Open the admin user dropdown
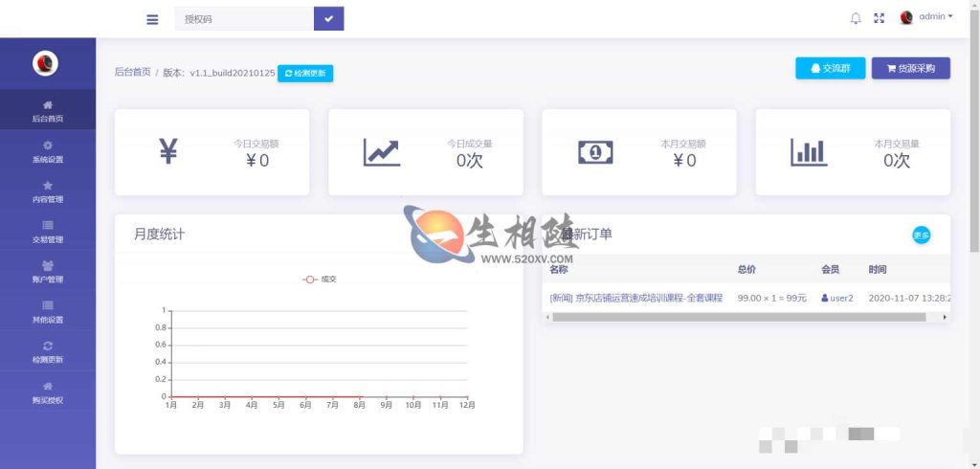 [x=935, y=17]
